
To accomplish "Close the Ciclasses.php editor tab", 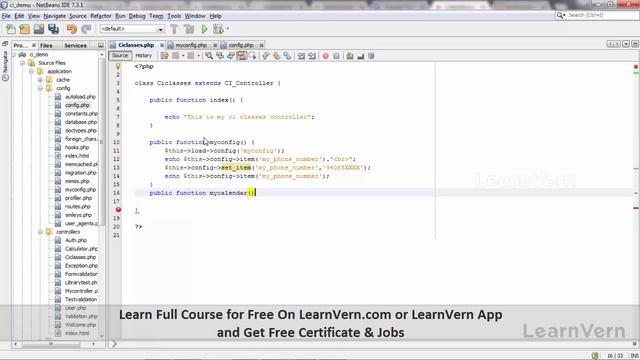I will (162, 45).
